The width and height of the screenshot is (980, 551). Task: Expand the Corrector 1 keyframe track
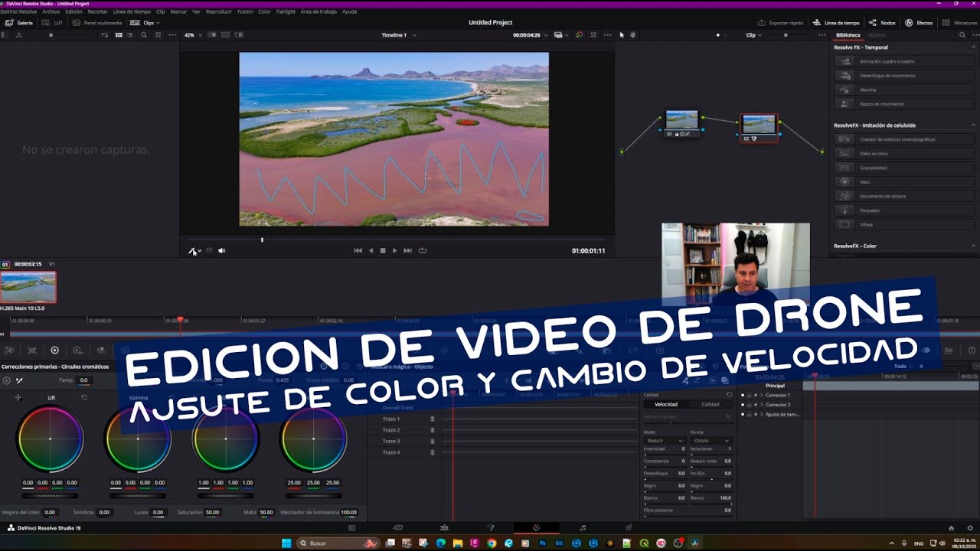point(761,395)
